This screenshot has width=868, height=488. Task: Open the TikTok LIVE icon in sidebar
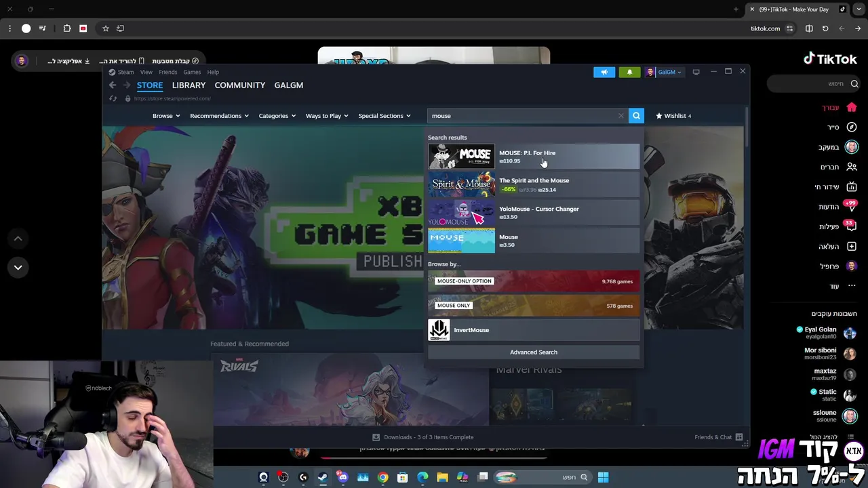(x=852, y=186)
